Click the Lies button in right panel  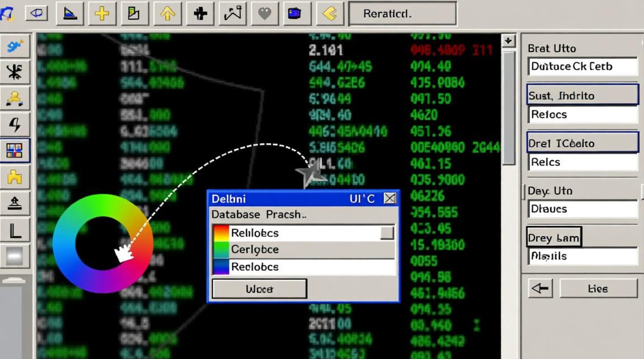[x=598, y=289]
